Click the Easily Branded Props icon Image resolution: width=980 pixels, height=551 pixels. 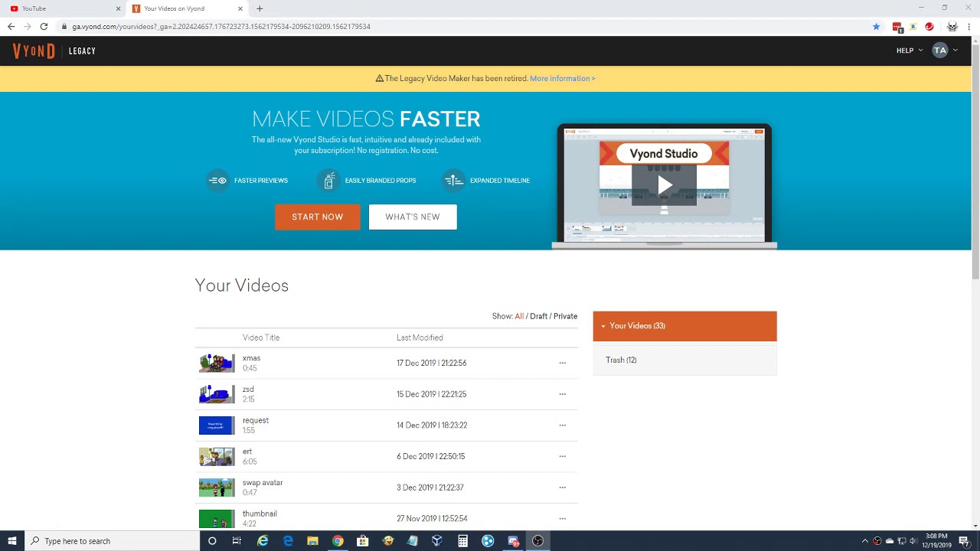(x=328, y=181)
